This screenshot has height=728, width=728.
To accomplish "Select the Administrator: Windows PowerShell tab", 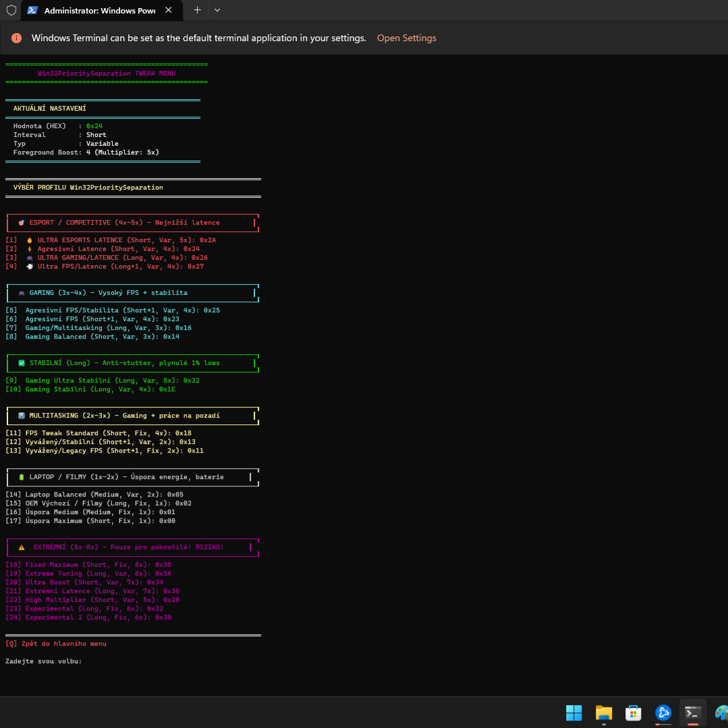I will [x=98, y=11].
